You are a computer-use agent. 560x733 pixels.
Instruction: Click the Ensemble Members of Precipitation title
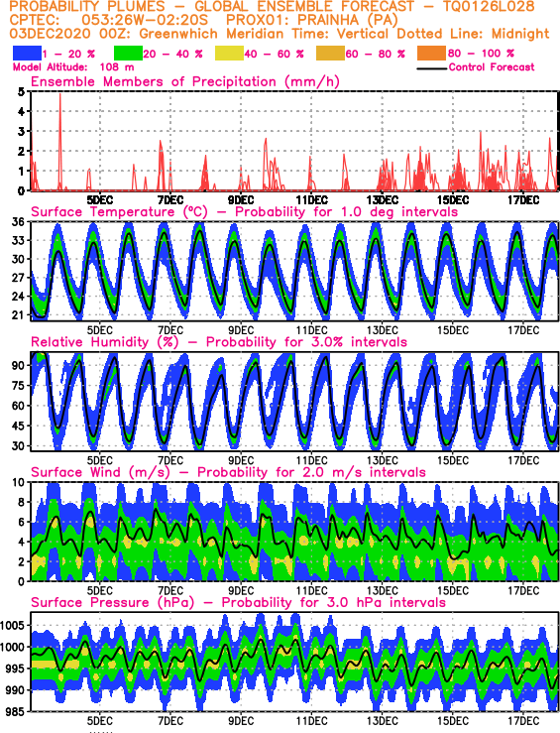click(185, 81)
